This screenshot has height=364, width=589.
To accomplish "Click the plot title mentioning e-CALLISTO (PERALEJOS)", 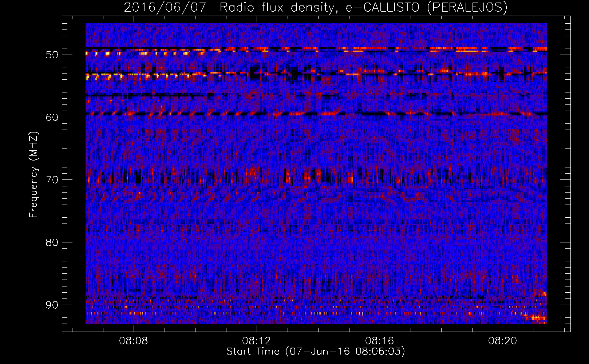I will [315, 8].
